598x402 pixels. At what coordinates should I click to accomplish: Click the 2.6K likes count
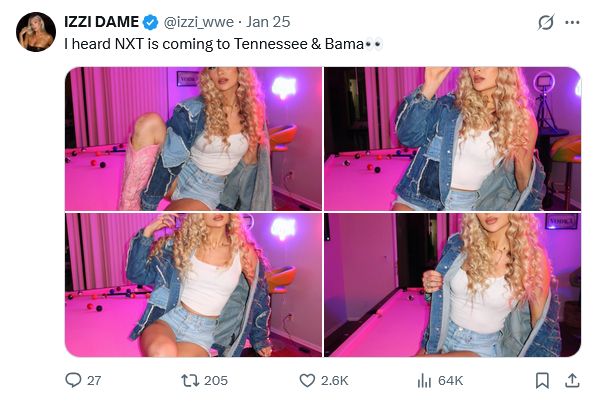click(x=334, y=381)
